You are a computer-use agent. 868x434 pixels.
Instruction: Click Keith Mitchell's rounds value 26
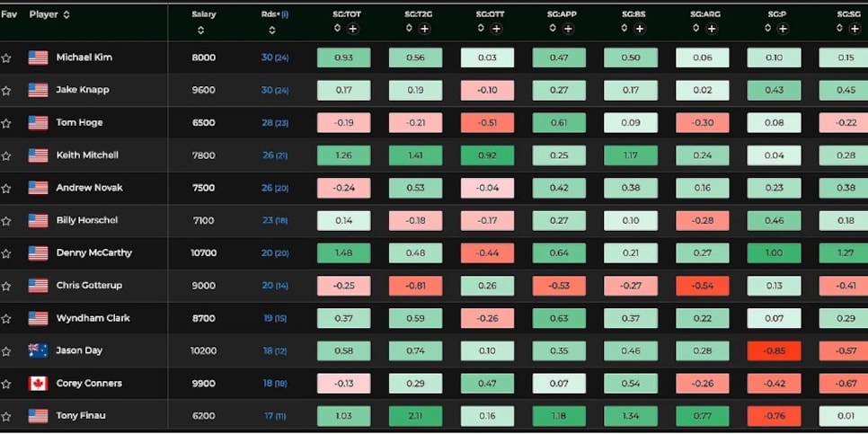pyautogui.click(x=268, y=155)
